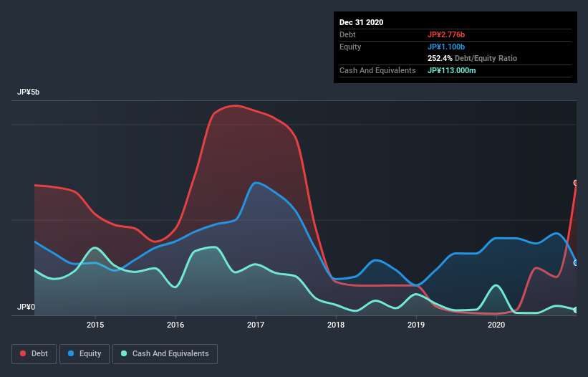Click the 2019 x-axis label
Image resolution: width=588 pixels, height=377 pixels.
click(x=416, y=325)
